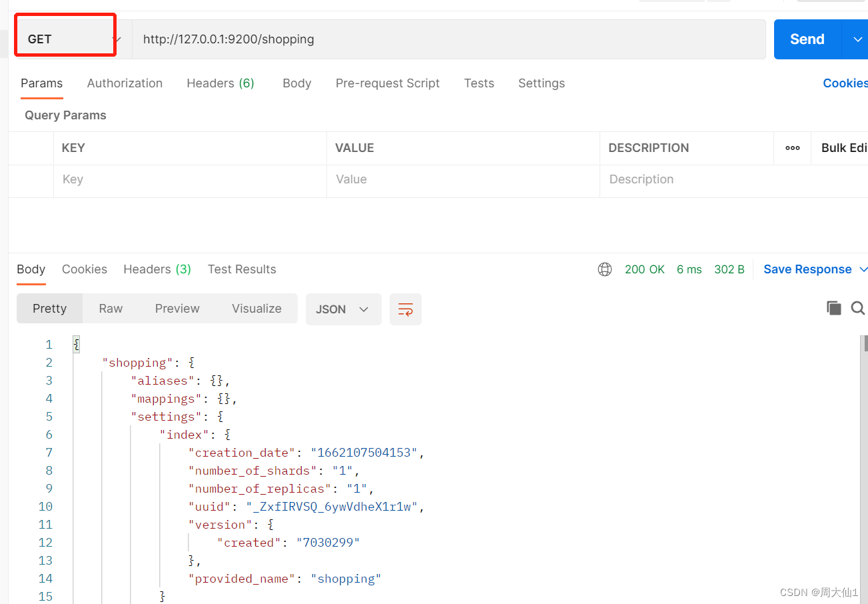868x604 pixels.
Task: Click the VALUE column header
Action: pos(354,148)
